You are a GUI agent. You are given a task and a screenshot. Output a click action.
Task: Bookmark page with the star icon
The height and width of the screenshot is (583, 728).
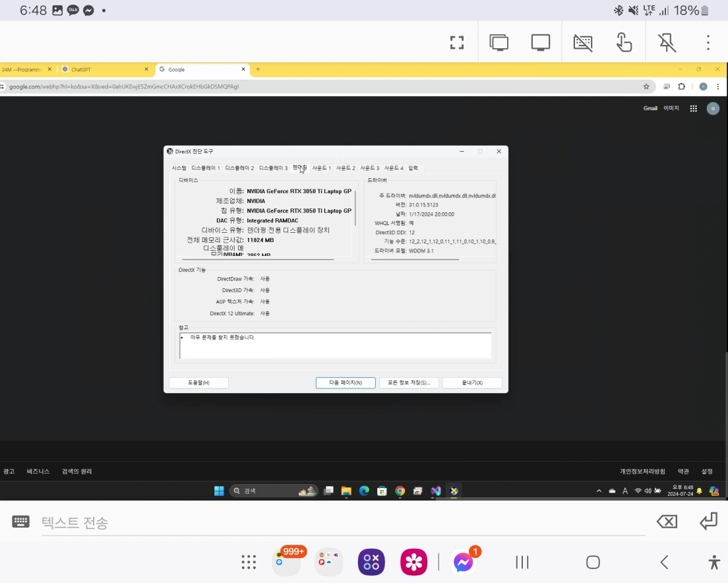tap(646, 86)
